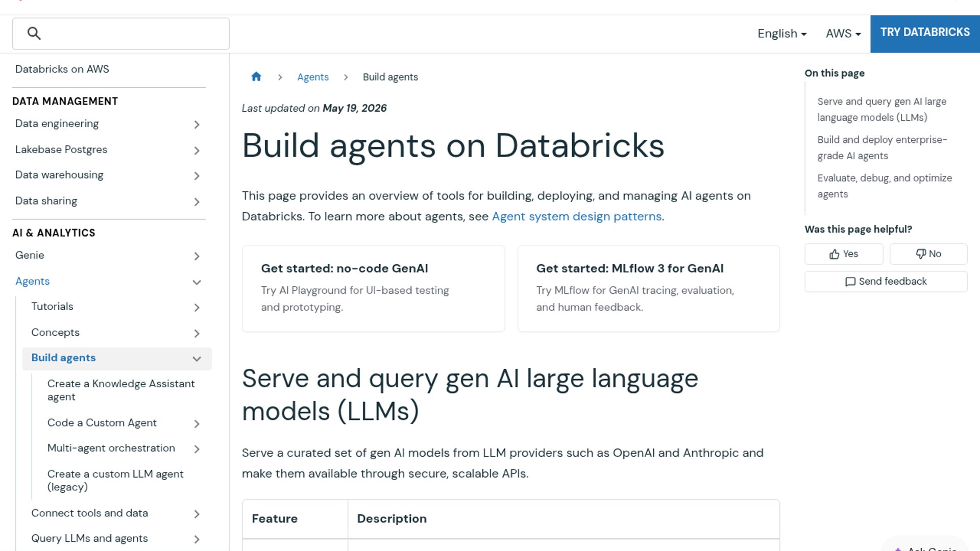Select the Agents sidebar item
Screen dimensions: 980x551
click(x=33, y=281)
